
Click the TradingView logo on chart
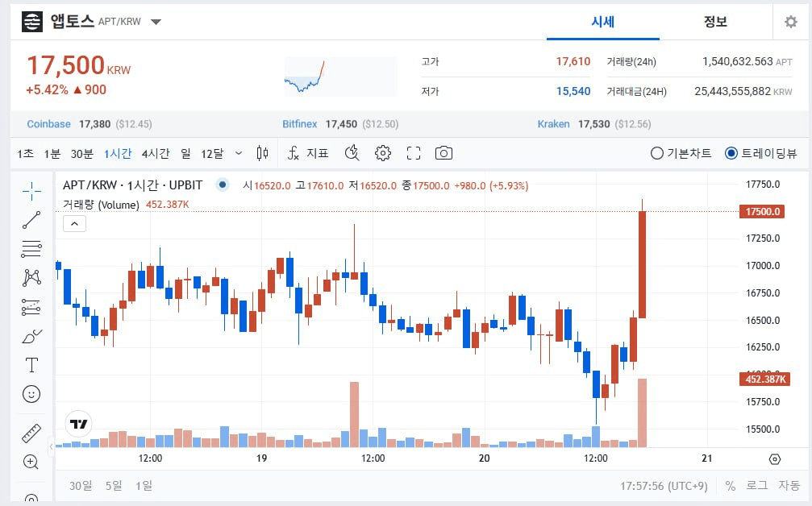point(79,425)
